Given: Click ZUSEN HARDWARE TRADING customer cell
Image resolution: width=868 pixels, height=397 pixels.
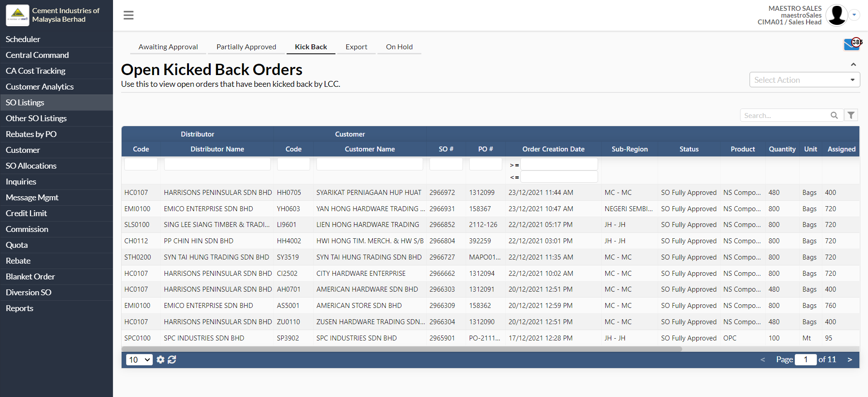Looking at the screenshot, I should pos(371,322).
